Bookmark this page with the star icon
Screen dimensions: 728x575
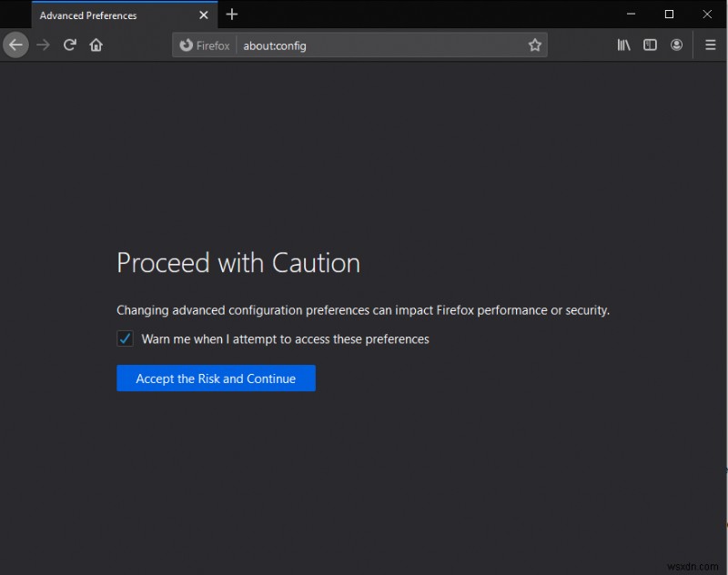click(535, 45)
